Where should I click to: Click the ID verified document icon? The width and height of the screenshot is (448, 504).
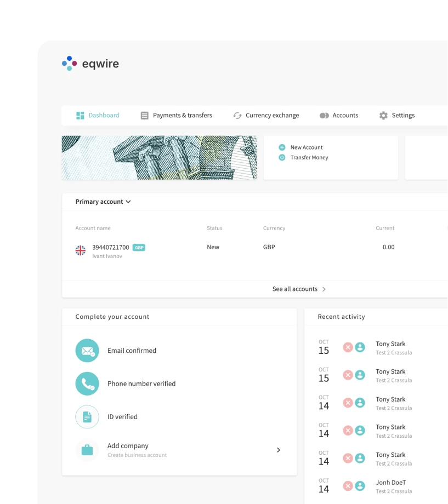[x=87, y=417]
